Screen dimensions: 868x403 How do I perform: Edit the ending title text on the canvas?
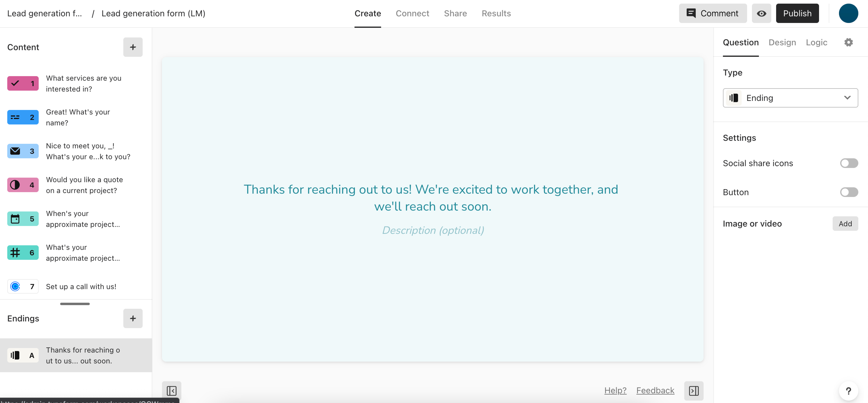point(431,198)
